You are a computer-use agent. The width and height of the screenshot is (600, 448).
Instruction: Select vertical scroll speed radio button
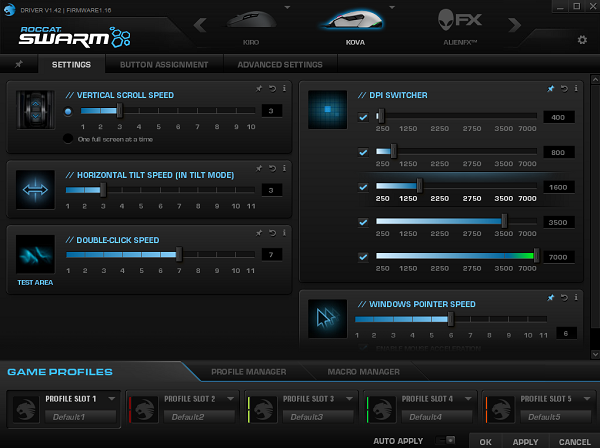click(68, 111)
